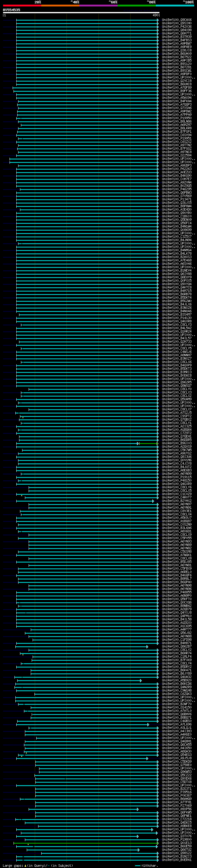This screenshot has width=197, height=868.
Task: Select label UniRef100_Q38JI8
Action: pos(177,50)
